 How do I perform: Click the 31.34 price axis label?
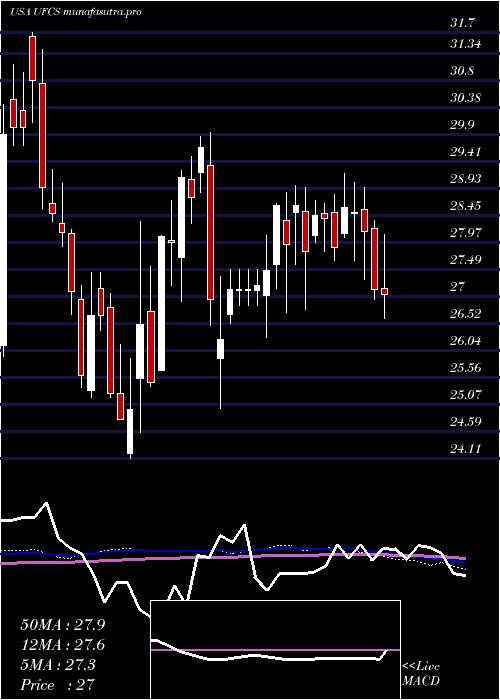click(x=466, y=44)
